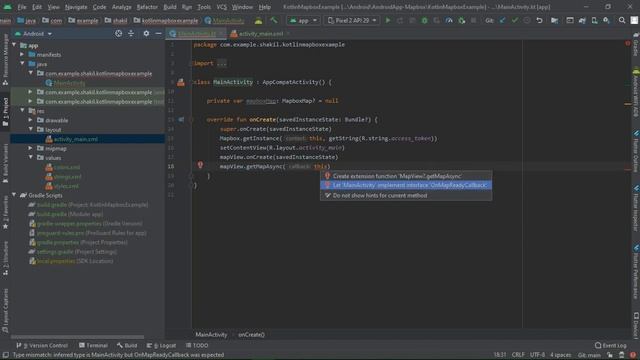Open the Refactor menu
Image resolution: width=640 pixels, height=360 pixels.
(x=147, y=7)
